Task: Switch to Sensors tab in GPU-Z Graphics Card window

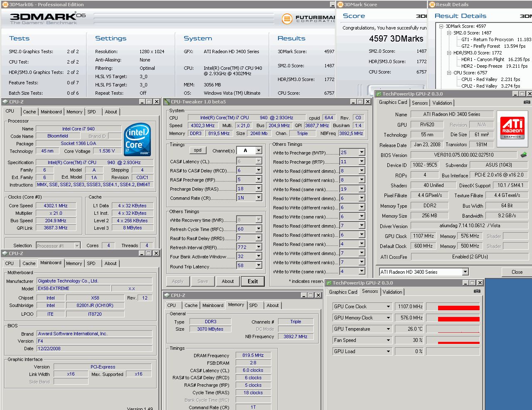Action: click(x=420, y=103)
